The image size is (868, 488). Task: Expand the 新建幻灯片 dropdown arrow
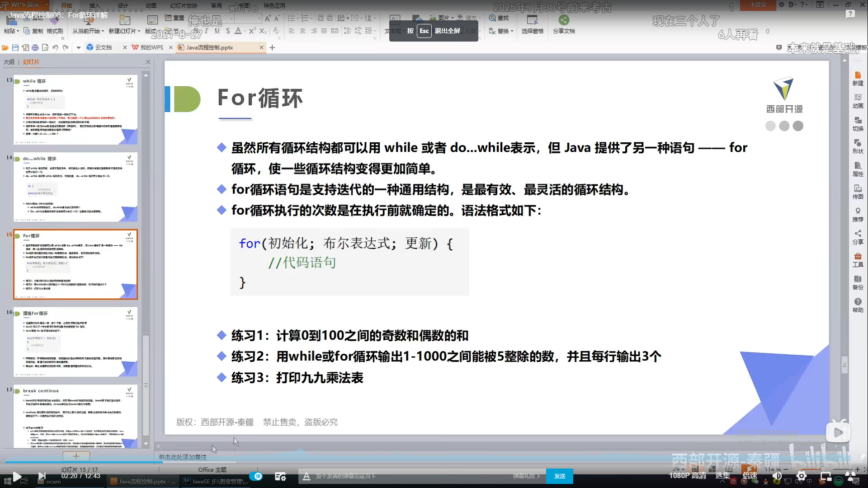click(x=139, y=31)
